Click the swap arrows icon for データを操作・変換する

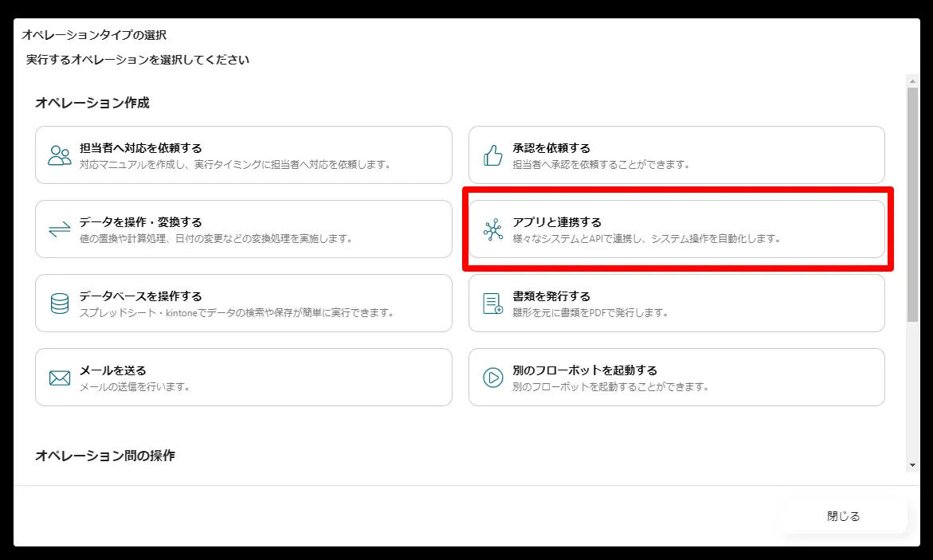(x=60, y=229)
